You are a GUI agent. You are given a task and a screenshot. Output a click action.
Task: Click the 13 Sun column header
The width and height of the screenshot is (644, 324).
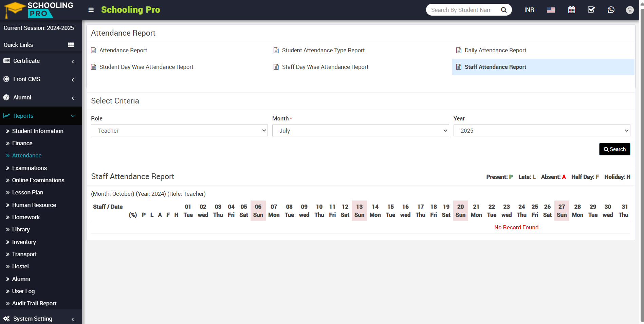click(359, 211)
